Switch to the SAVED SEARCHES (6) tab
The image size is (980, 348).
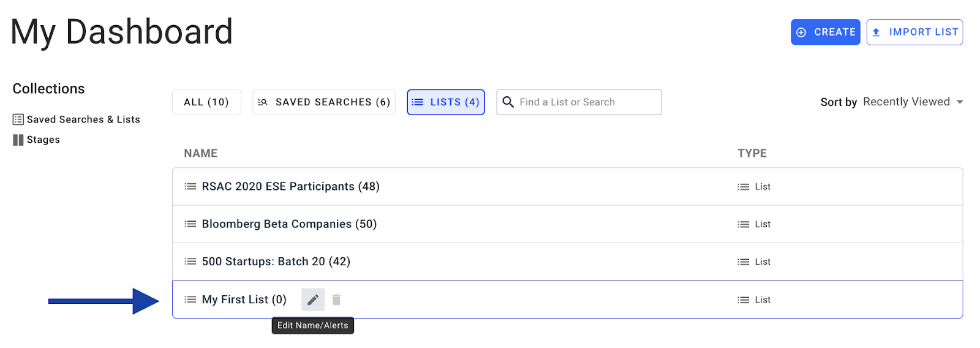[x=324, y=102]
